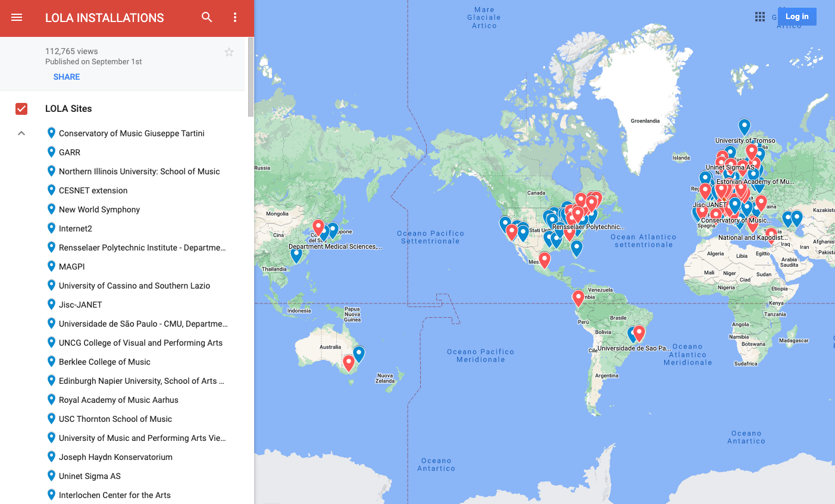This screenshot has height=504, width=835.
Task: Select the blue pin in eastern Australia
Action: [359, 353]
